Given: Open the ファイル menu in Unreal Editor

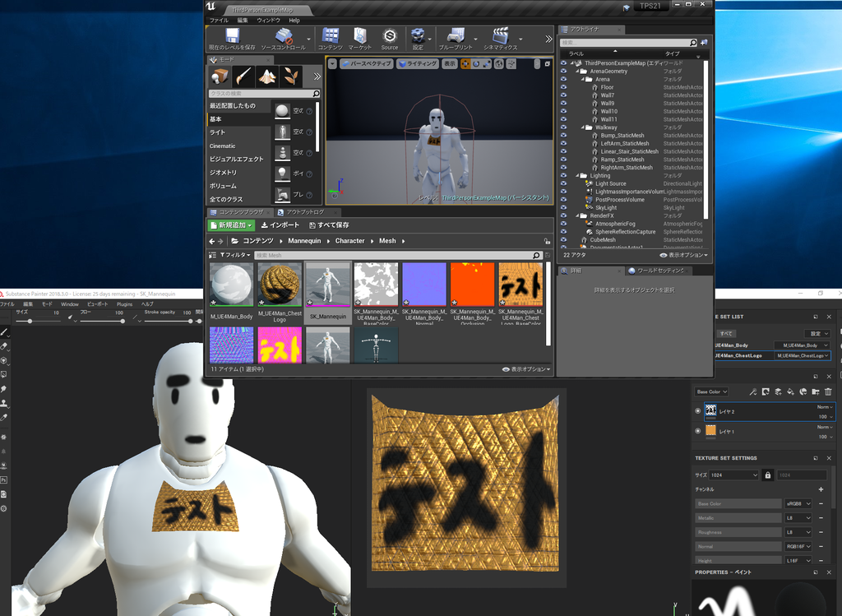Looking at the screenshot, I should pyautogui.click(x=219, y=21).
